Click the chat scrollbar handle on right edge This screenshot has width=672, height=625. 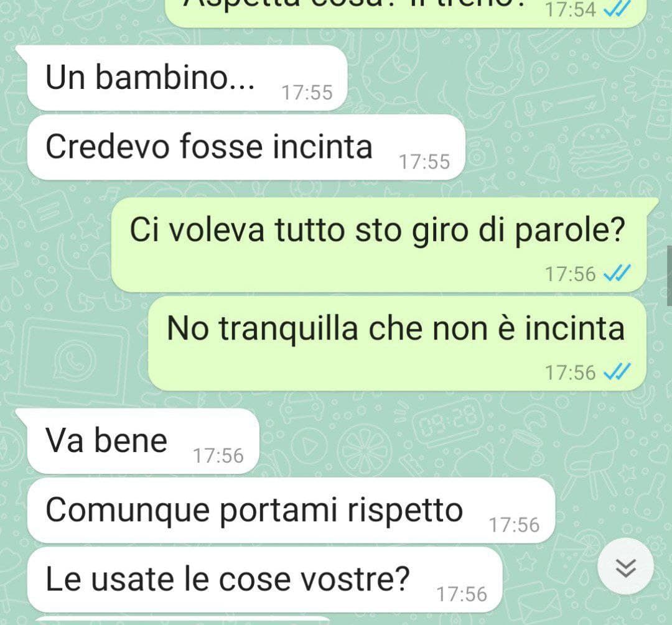(670, 276)
